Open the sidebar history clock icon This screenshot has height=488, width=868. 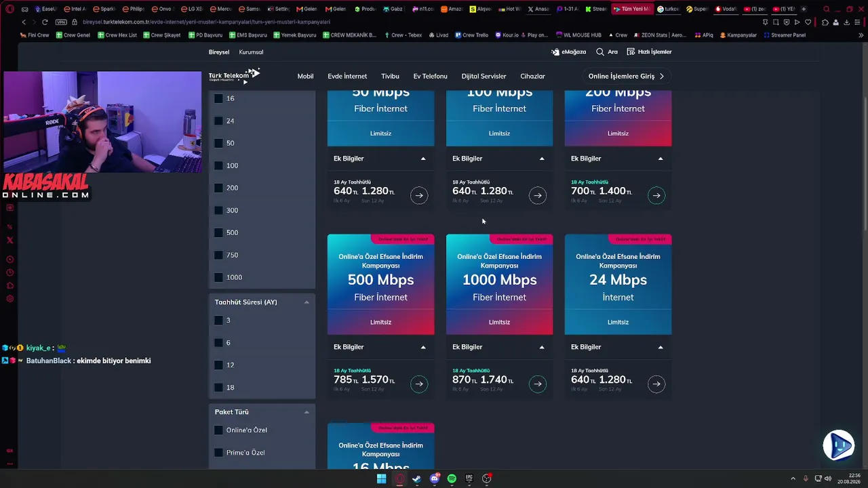(x=9, y=272)
